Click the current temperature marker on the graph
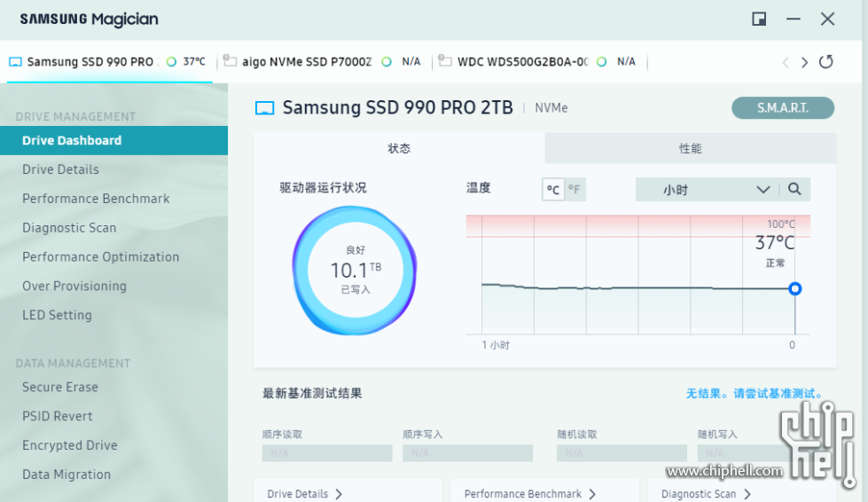868x502 pixels. (795, 288)
